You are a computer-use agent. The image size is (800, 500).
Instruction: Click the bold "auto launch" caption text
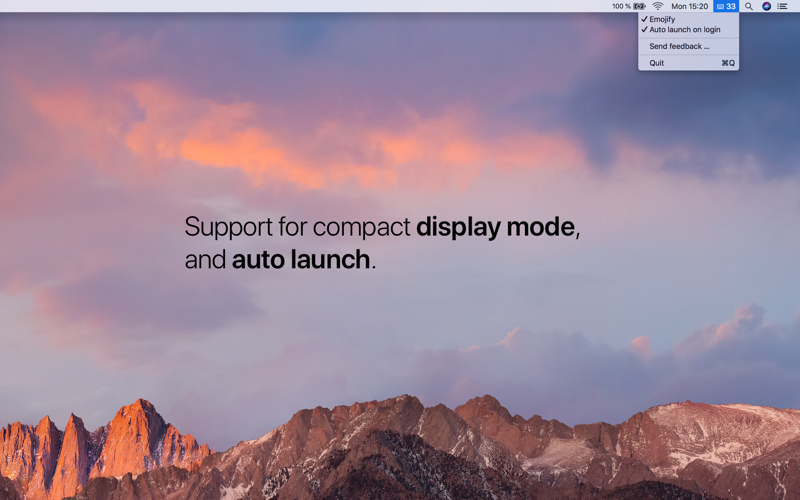point(301,259)
